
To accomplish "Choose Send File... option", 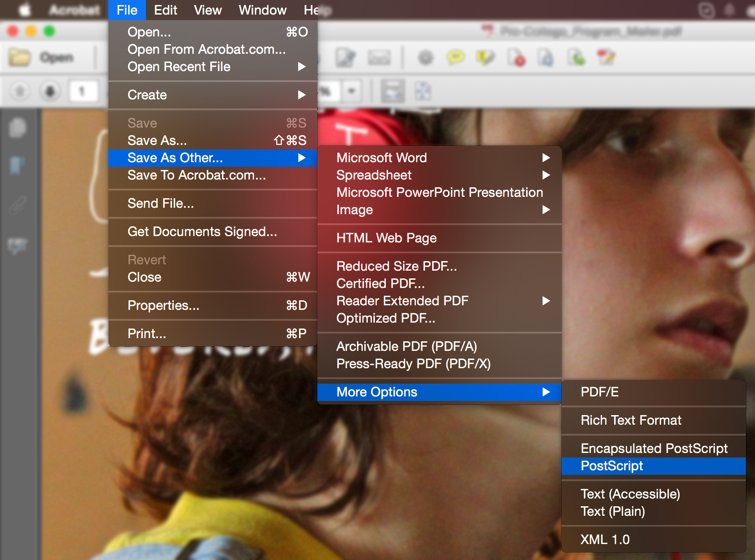I will pos(213,203).
